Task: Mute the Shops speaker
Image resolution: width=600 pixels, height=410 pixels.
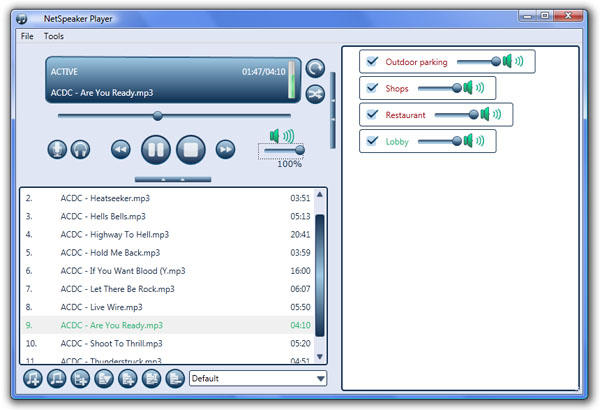Action: tap(474, 88)
